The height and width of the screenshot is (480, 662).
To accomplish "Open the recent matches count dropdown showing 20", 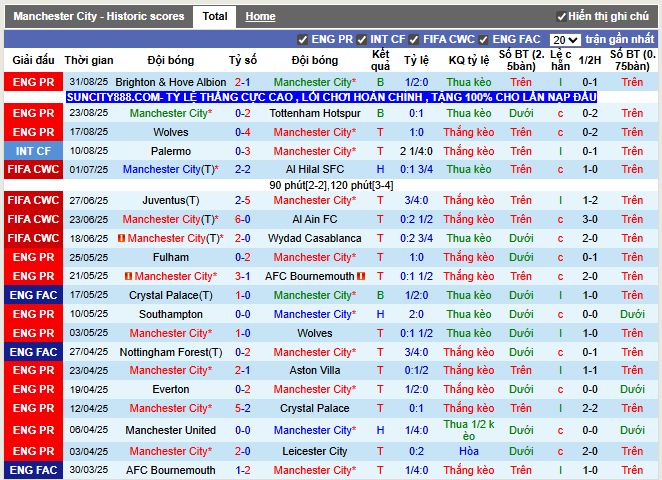I will [x=565, y=40].
